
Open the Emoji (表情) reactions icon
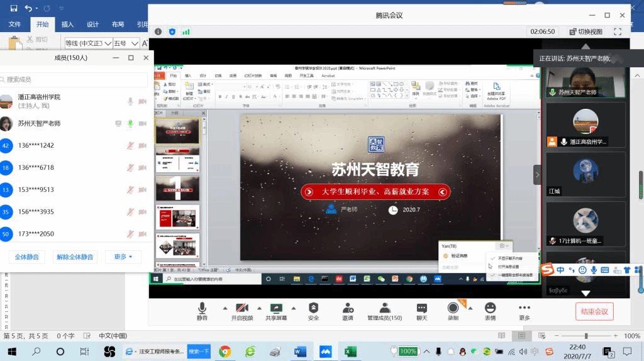[x=490, y=308]
